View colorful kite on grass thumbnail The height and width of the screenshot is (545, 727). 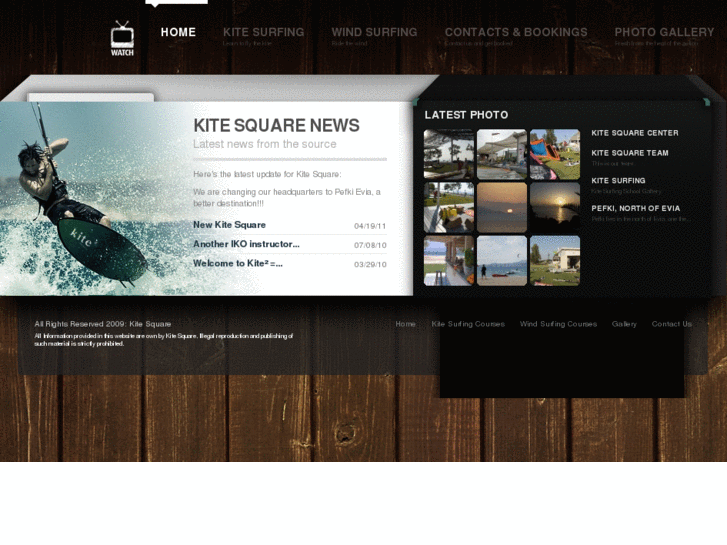pos(555,154)
